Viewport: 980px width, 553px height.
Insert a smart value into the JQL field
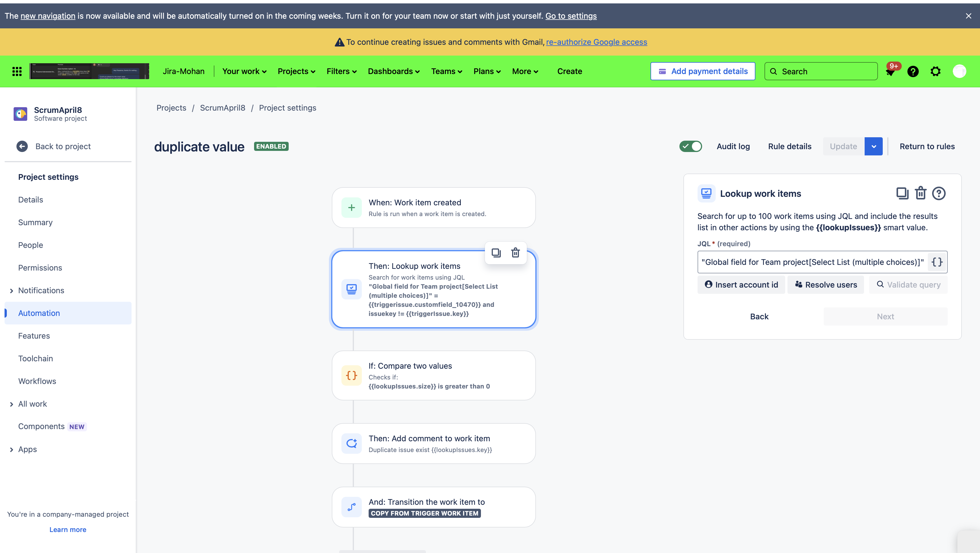937,262
